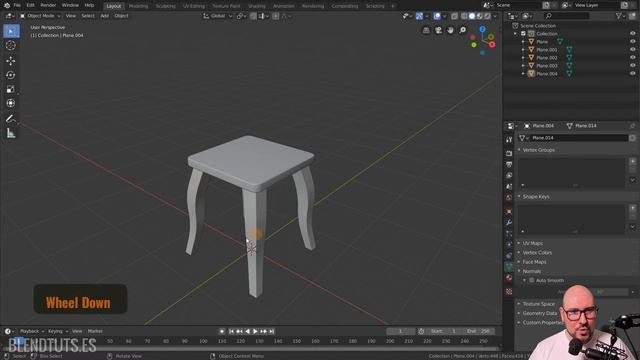
Task: Toggle X-ray display
Action: (x=454, y=16)
